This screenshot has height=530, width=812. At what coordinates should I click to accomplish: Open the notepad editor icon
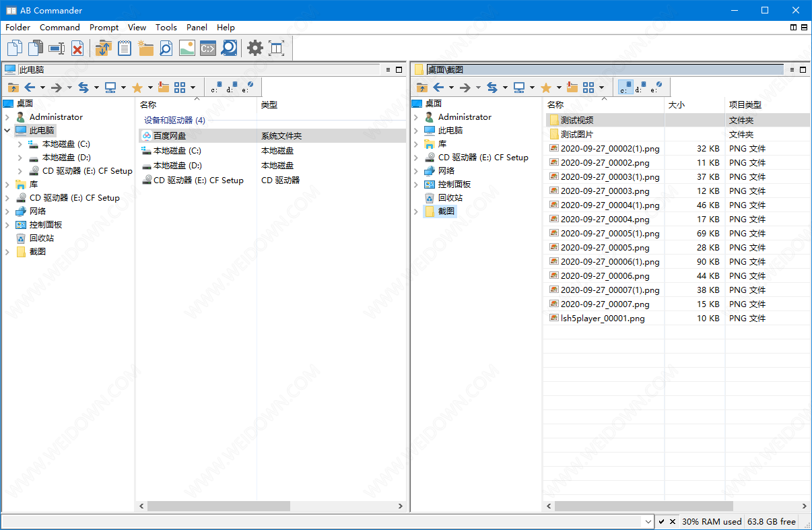[124, 48]
